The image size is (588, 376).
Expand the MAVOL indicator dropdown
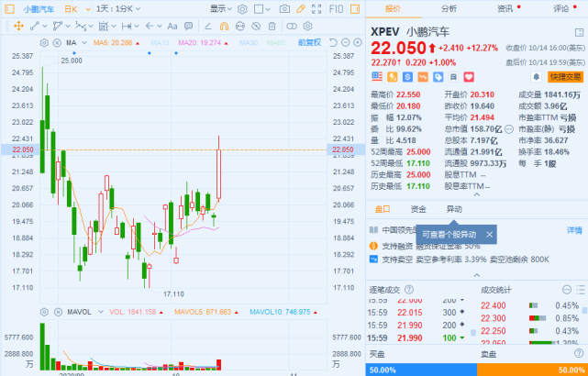coord(100,312)
